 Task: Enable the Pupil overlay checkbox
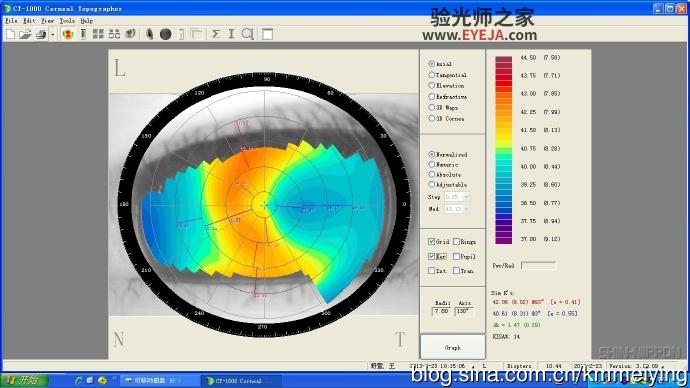pyautogui.click(x=456, y=256)
